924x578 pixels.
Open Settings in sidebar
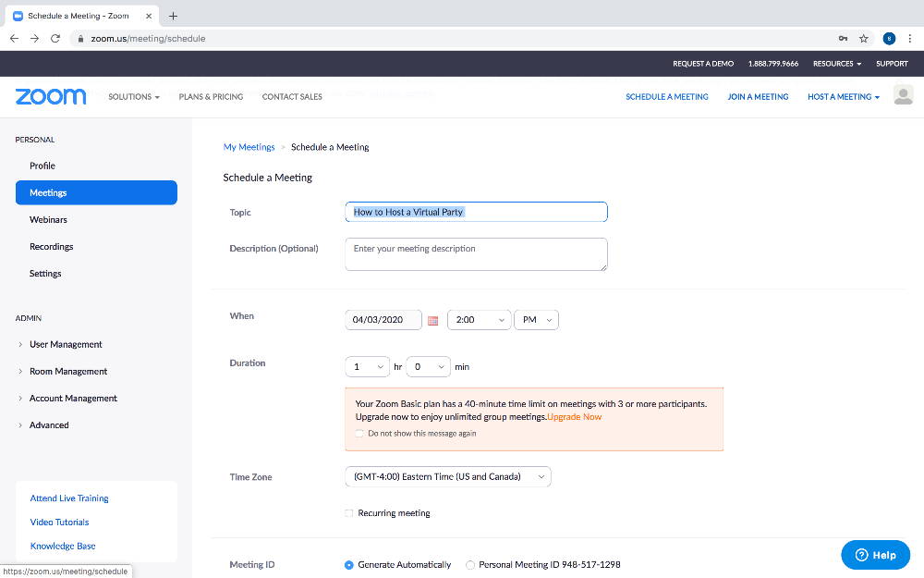(x=45, y=274)
